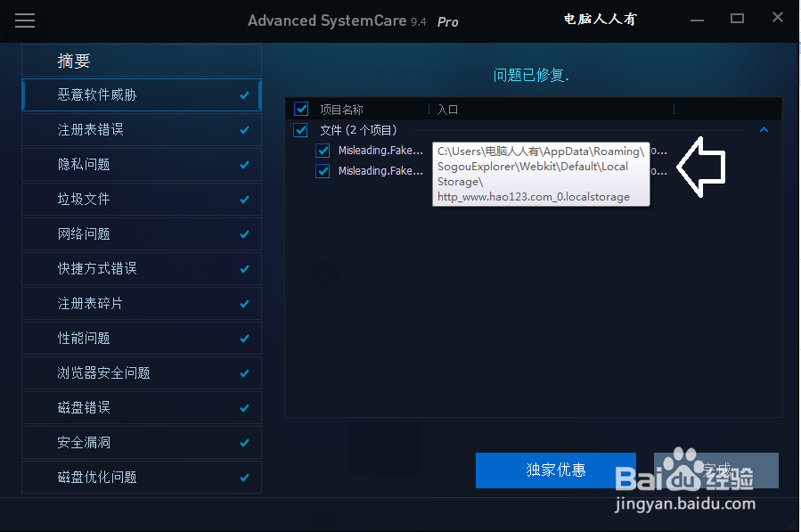801x532 pixels.
Task: Select 注册表错误 category
Action: (x=142, y=130)
